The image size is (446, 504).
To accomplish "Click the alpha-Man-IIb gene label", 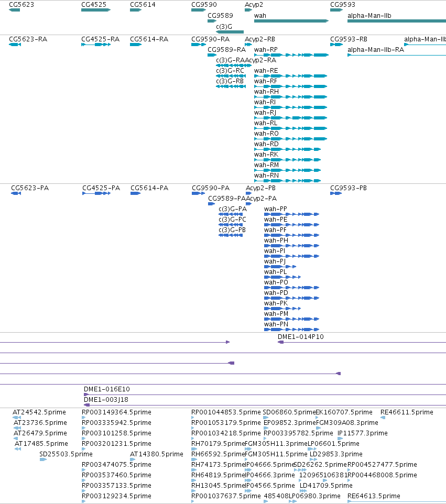I will (x=369, y=15).
